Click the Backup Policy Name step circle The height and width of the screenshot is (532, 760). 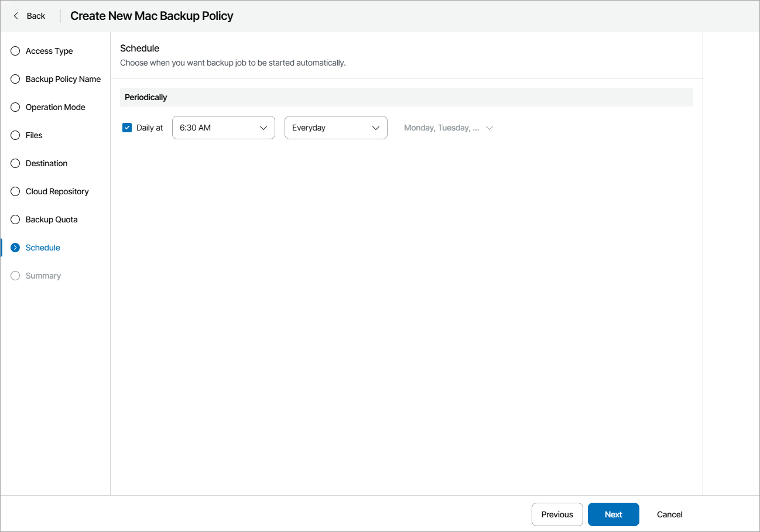point(15,79)
